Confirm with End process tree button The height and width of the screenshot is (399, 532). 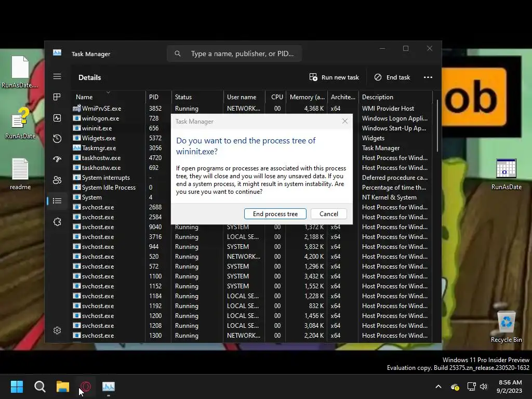point(275,214)
